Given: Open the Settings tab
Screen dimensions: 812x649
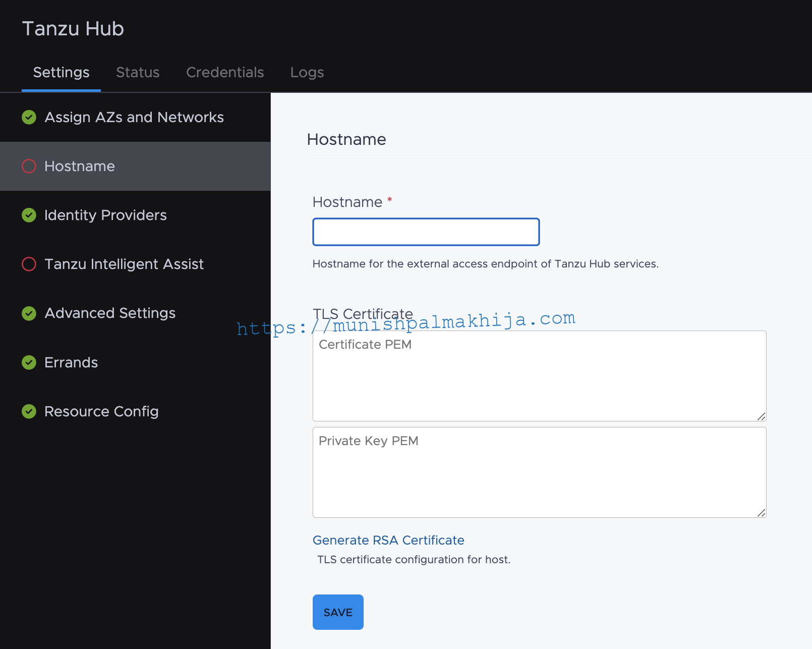Looking at the screenshot, I should click(61, 73).
